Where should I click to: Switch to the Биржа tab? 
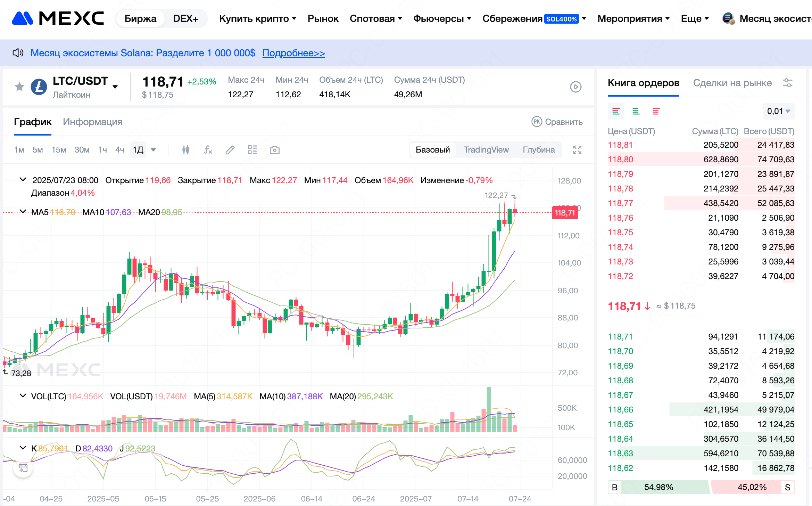[x=140, y=19]
